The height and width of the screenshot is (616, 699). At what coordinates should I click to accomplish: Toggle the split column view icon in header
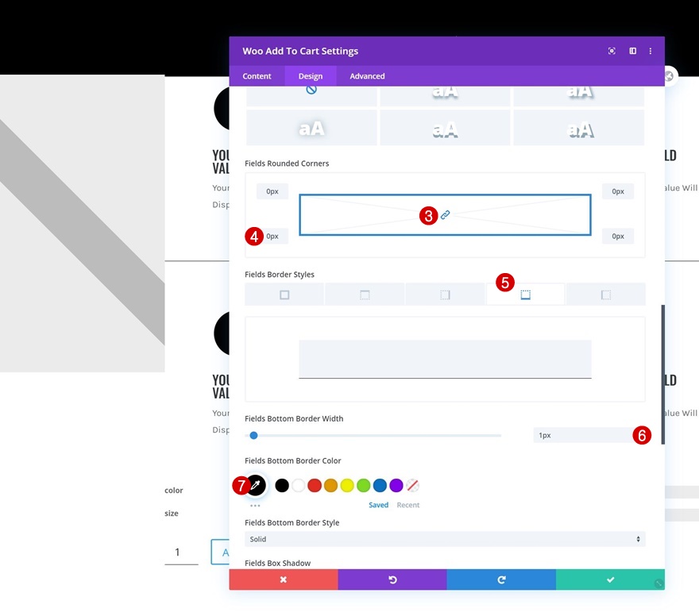[632, 51]
